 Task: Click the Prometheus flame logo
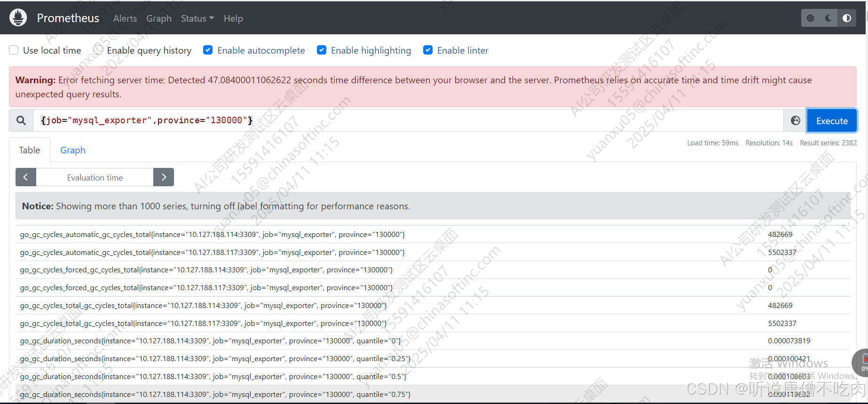pos(18,18)
